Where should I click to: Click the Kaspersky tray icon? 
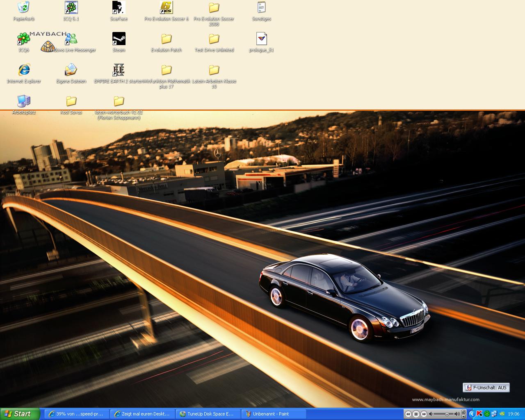point(479,414)
